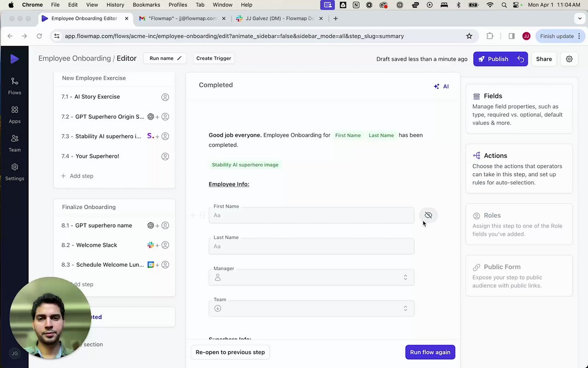The width and height of the screenshot is (588, 368).
Task: Open the Team dropdown
Action: pyautogui.click(x=311, y=309)
